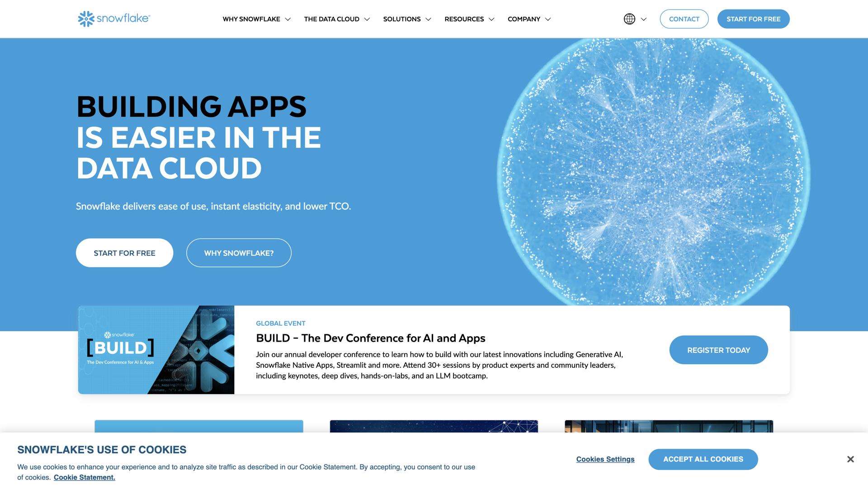Screen dimensions: 868x488
Task: Expand The Data Cloud chevron arrow
Action: point(367,19)
